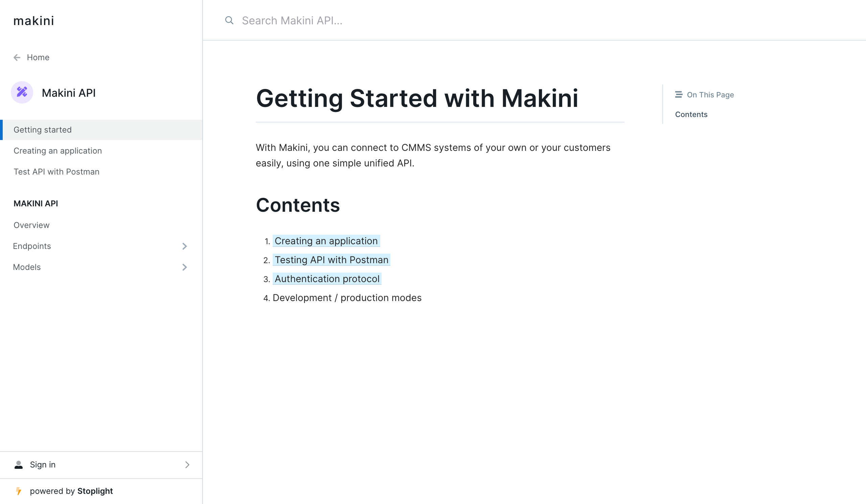Screen dimensions: 866x504
Task: Follow the Authentication protocol link
Action: click(x=327, y=279)
